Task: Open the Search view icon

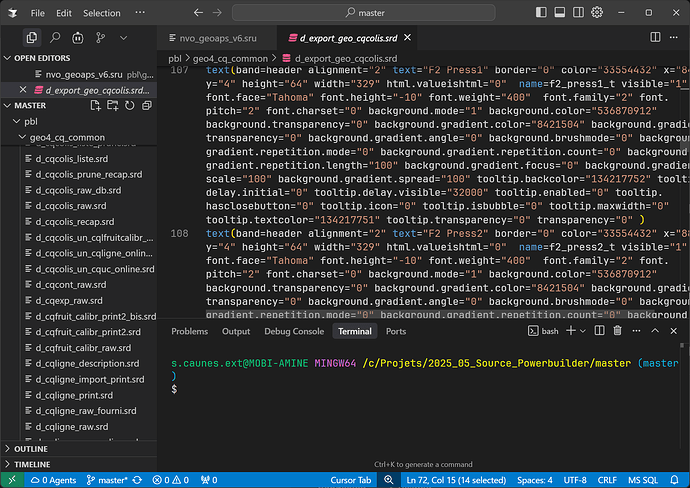Action: coord(55,38)
